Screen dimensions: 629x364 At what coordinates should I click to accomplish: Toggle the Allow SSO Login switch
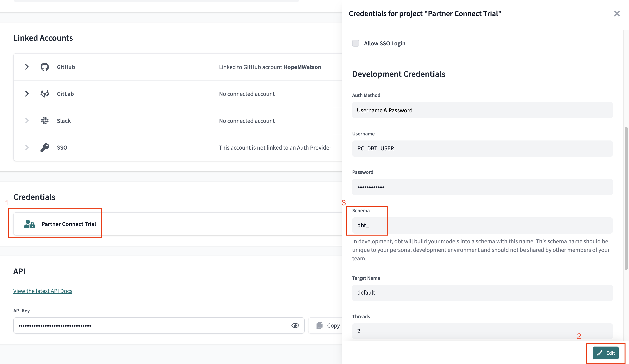[x=355, y=43]
